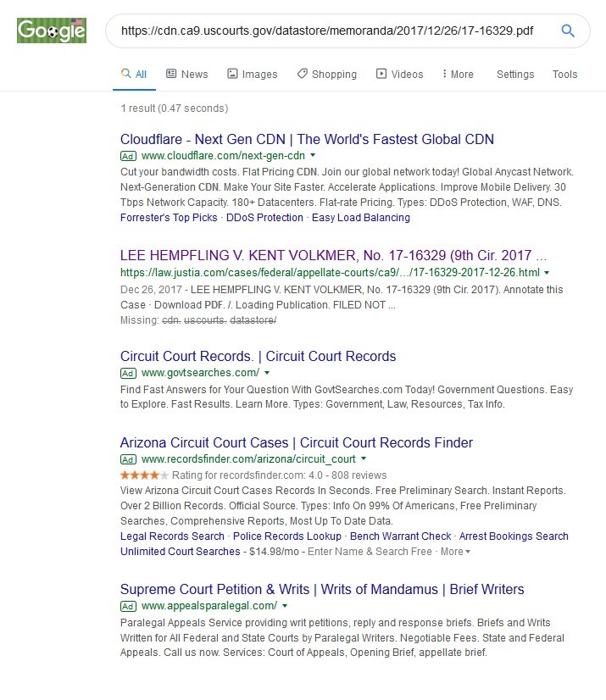
Task: Click the blue search magnifier icon
Action: click(568, 31)
